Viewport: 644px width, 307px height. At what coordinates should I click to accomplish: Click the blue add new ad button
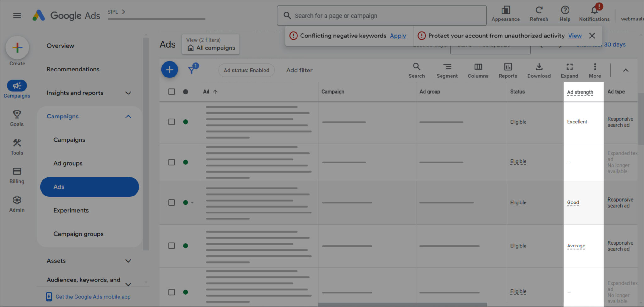169,70
